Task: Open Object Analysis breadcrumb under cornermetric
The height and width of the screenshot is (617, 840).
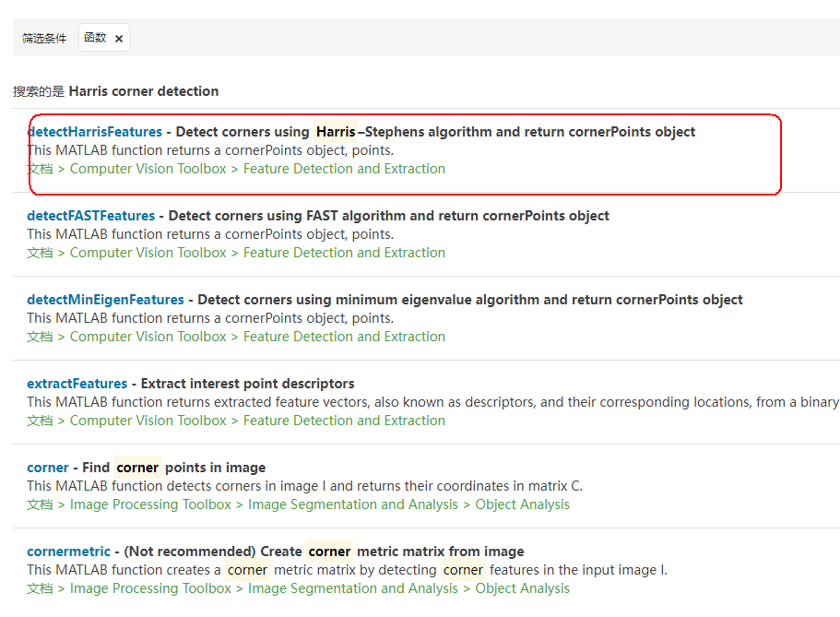Action: 522,588
